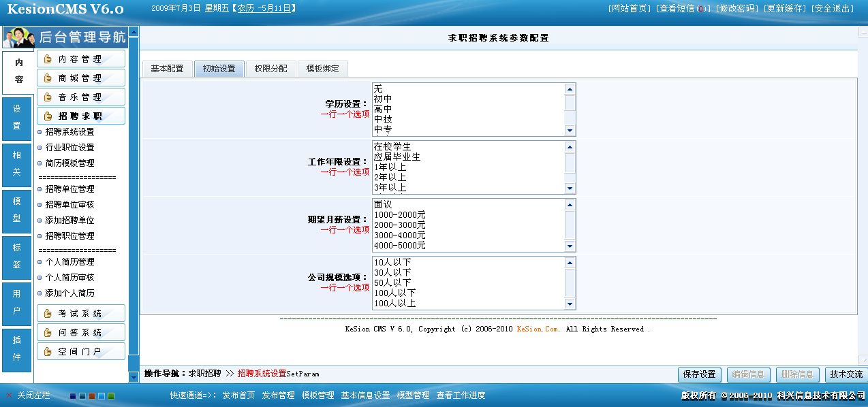Click the 问答系统 Q&A system icon
This screenshot has height=407, width=868.
(x=48, y=332)
